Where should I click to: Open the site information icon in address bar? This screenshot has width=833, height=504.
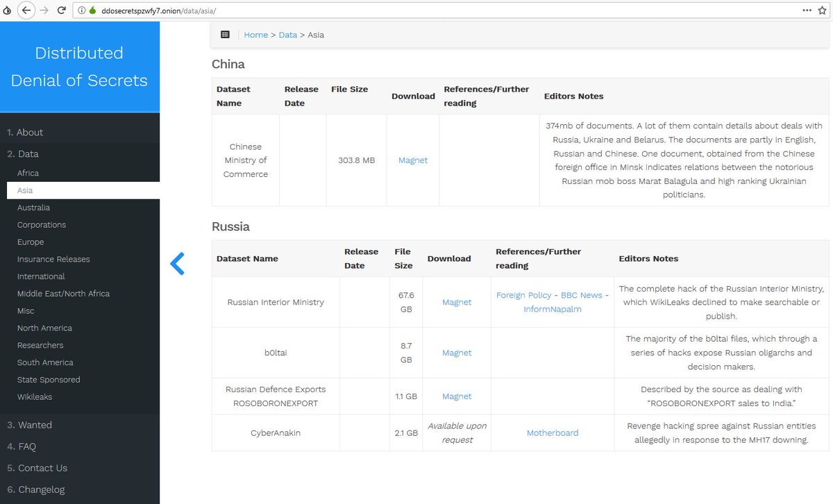[81, 11]
